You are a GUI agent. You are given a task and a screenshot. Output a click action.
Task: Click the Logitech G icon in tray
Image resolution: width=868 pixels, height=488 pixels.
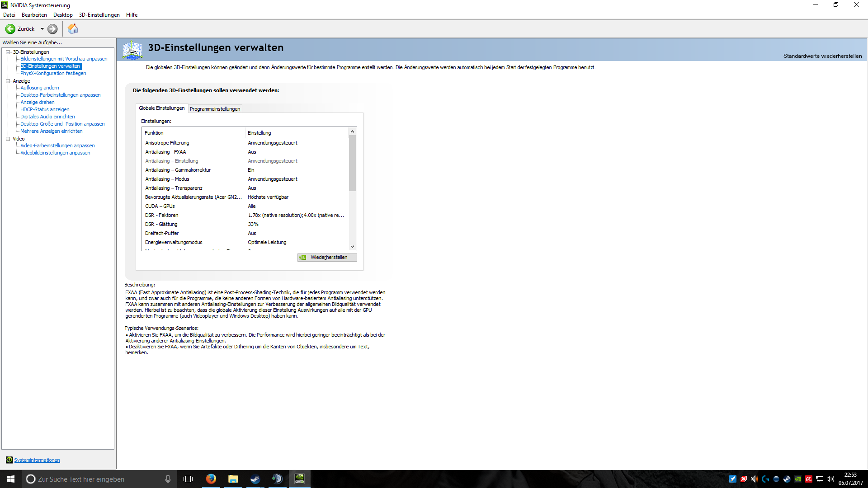pyautogui.click(x=765, y=479)
